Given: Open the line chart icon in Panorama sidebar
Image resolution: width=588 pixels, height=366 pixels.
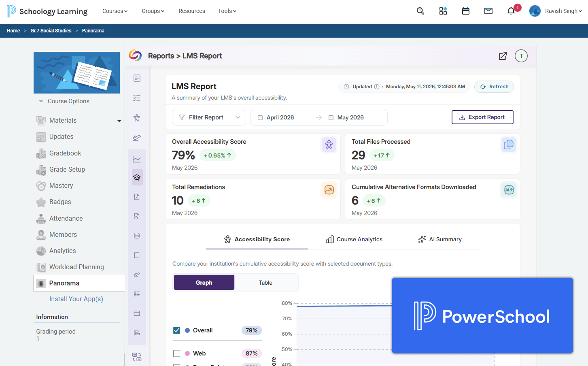Looking at the screenshot, I should [x=137, y=159].
